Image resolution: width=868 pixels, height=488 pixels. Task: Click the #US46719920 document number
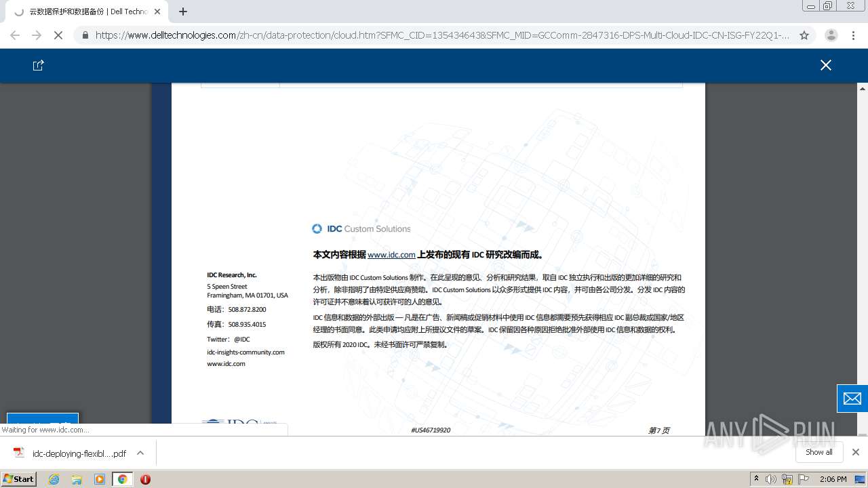point(431,430)
